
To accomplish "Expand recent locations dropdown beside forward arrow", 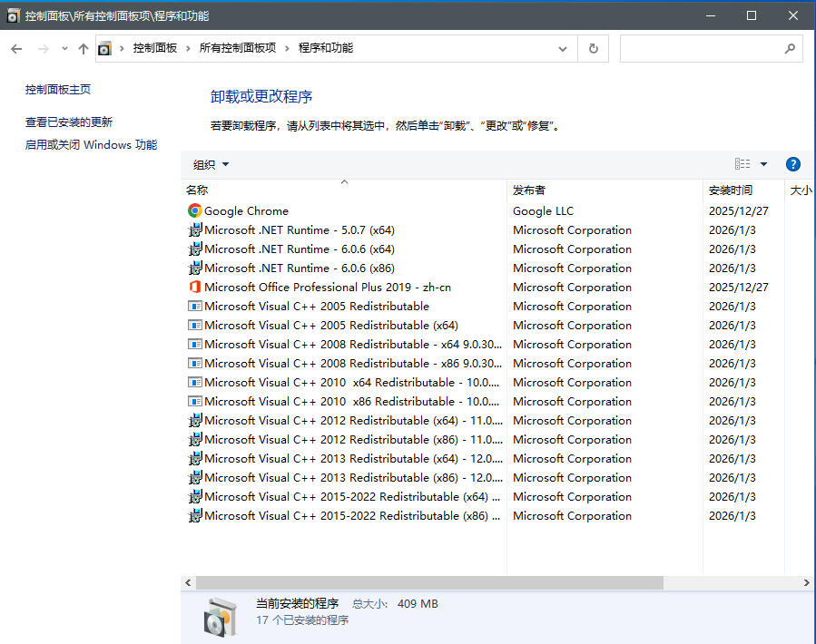I will (64, 49).
